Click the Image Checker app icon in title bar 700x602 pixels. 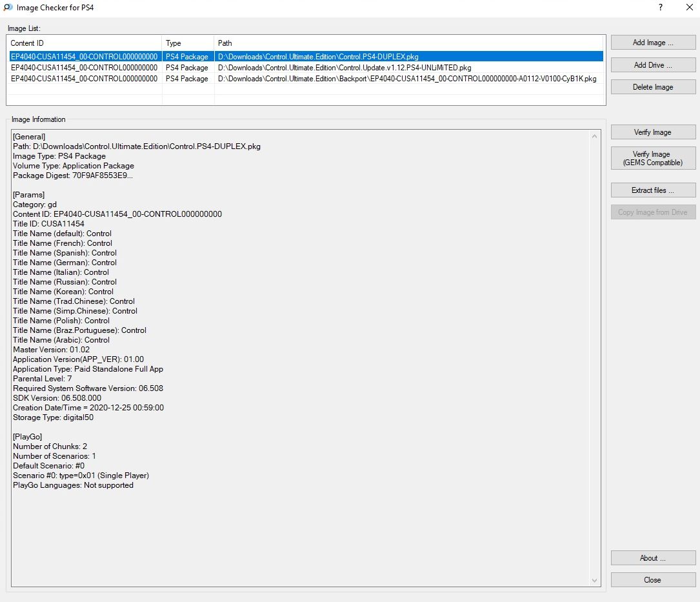(8, 7)
